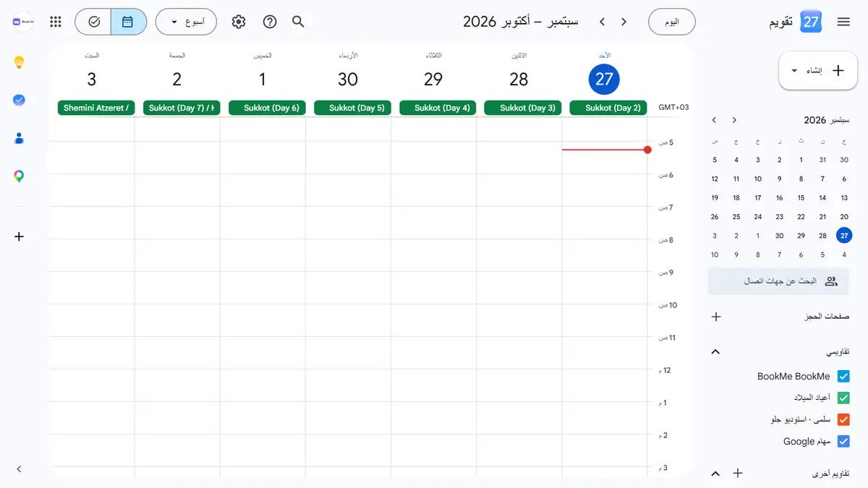868x488 pixels.
Task: Select date 15 in mini calendar
Action: 801,197
